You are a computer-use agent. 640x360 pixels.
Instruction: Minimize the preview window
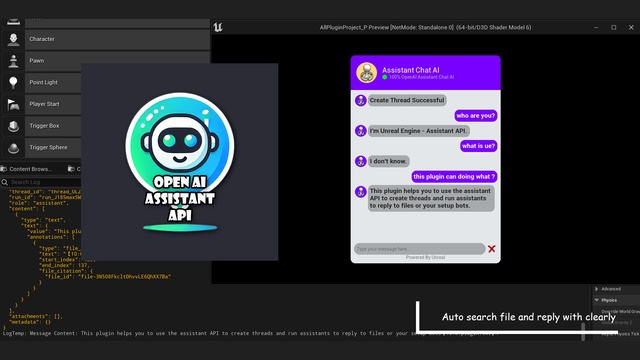596,27
